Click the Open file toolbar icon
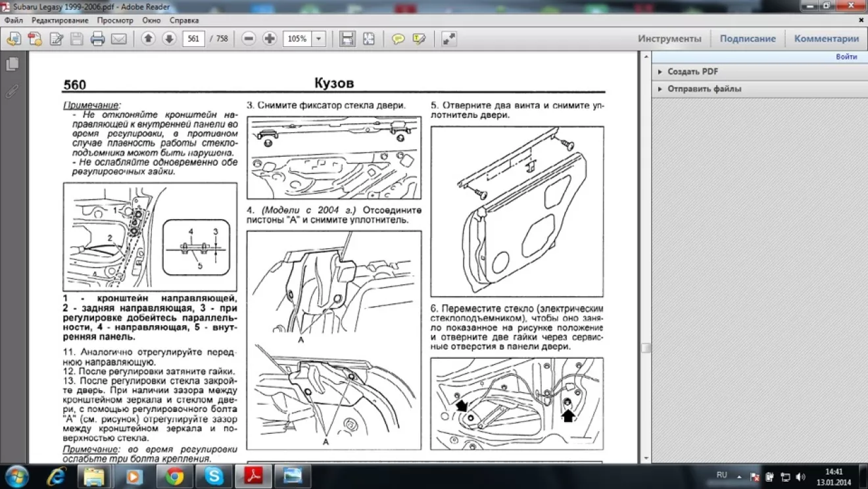The height and width of the screenshot is (489, 868). tap(13, 39)
